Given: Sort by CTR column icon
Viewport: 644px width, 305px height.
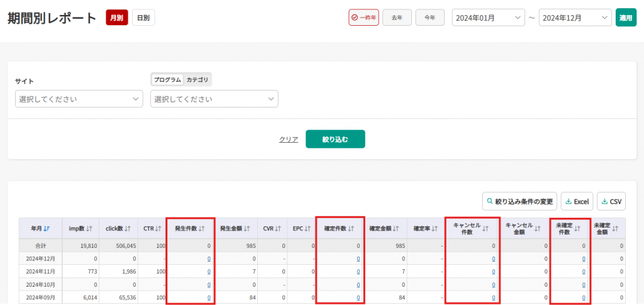Looking at the screenshot, I should pos(158,229).
